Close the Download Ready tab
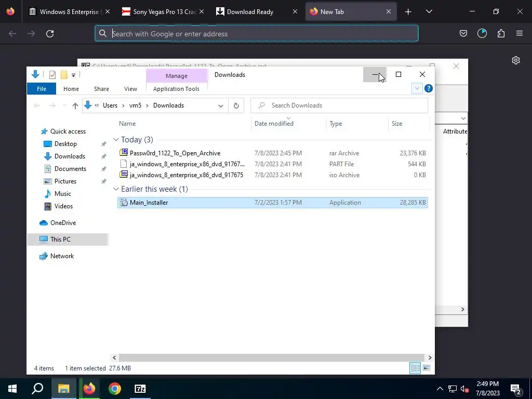Viewport: 532px width, 399px height. click(x=295, y=12)
